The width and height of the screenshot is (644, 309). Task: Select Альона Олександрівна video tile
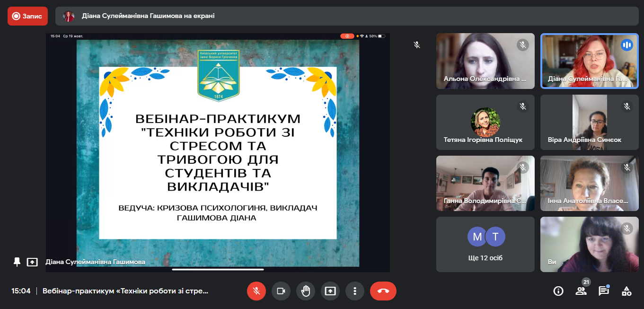[485, 61]
